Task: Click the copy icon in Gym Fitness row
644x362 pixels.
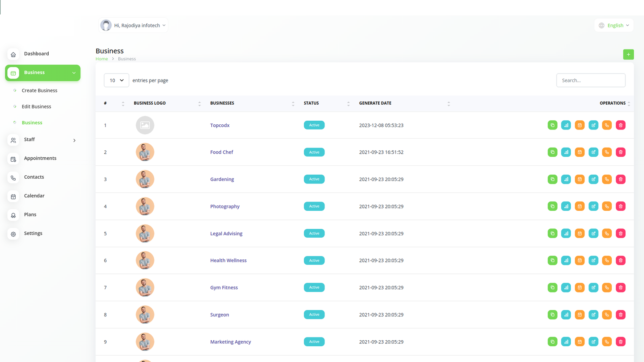Action: click(552, 288)
